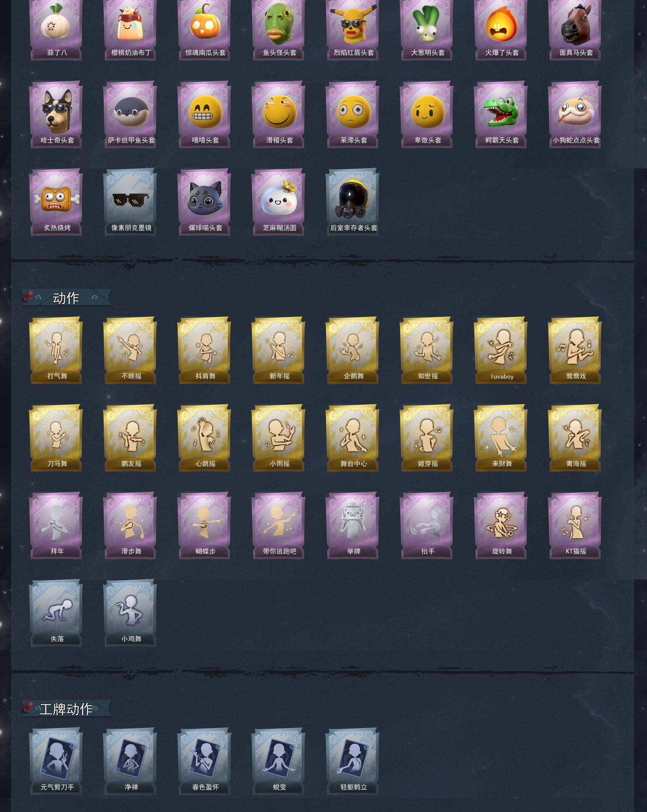This screenshot has height=812, width=647.
Task: Open the 蜕变 badge action card
Action: 278,761
